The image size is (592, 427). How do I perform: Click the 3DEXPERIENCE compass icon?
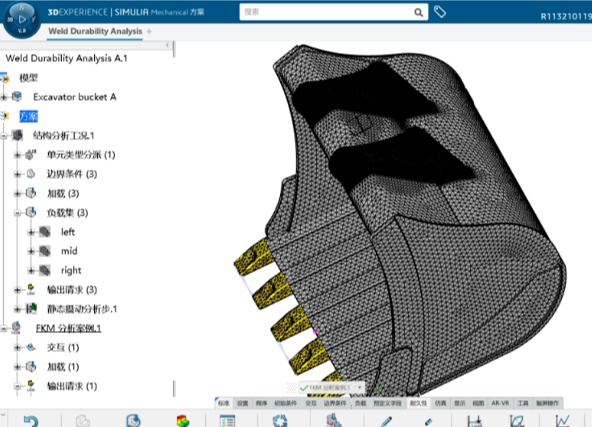click(22, 20)
